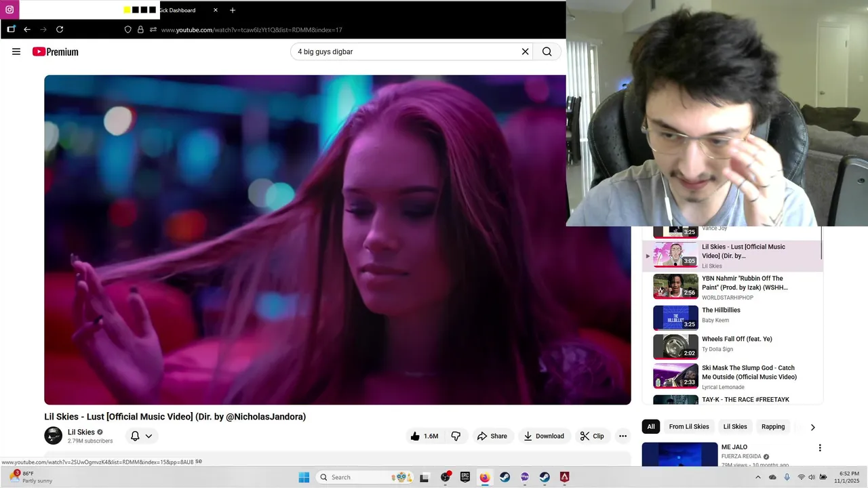Viewport: 868px width, 488px height.
Task: Open a new browser tab
Action: coord(233,10)
